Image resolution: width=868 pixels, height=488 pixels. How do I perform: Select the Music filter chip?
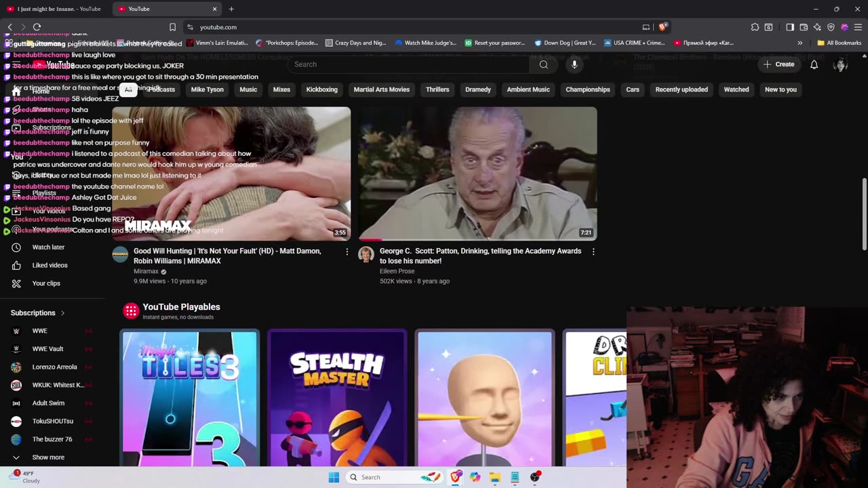coord(248,89)
